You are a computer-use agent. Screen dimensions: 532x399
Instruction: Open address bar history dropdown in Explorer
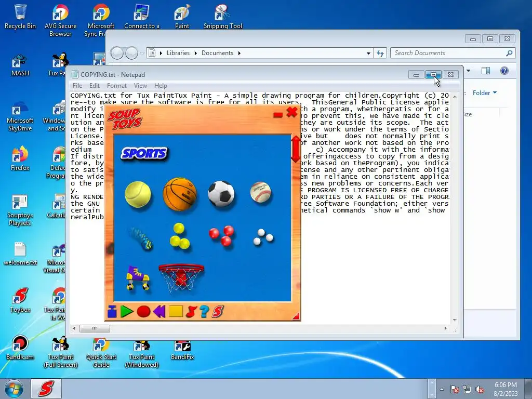[x=368, y=54]
